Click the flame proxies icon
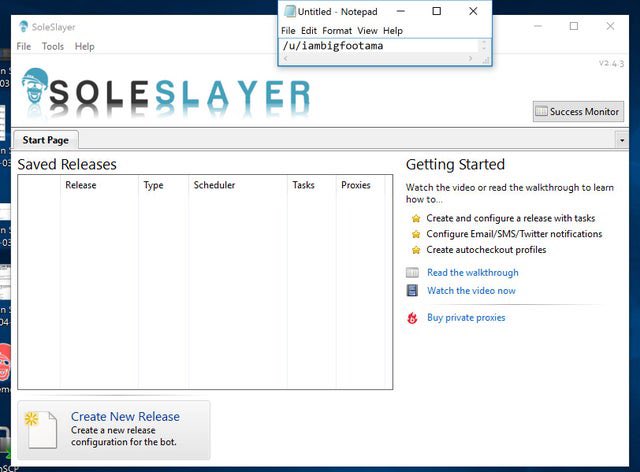This screenshot has width=640, height=472. click(x=412, y=318)
